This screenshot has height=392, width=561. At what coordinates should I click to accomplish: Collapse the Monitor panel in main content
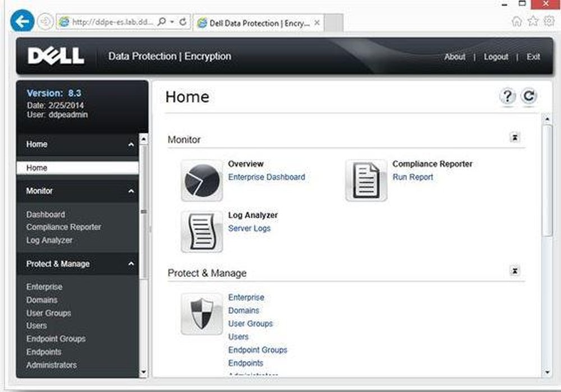pyautogui.click(x=515, y=137)
